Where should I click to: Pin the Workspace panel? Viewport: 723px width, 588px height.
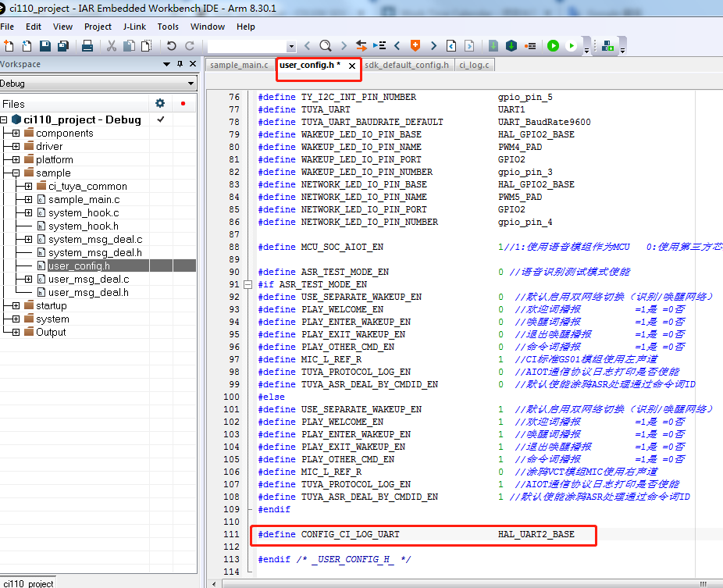click(180, 64)
